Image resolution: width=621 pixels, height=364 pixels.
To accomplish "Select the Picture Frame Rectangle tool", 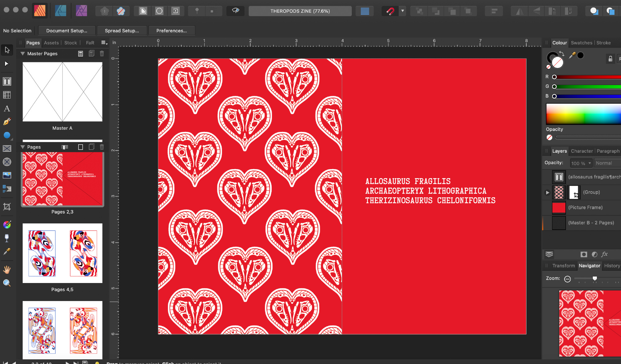I will click(7, 149).
